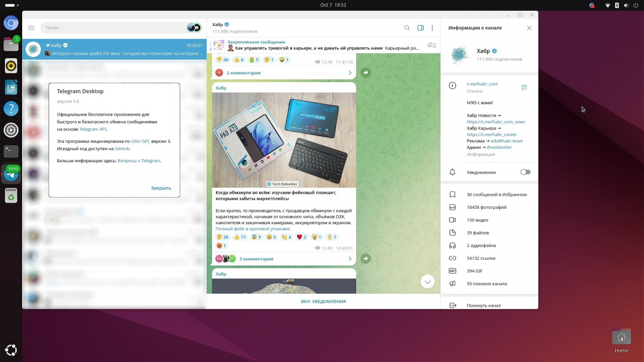Image resolution: width=644 pixels, height=362 pixels.
Task: Click Хабр channel avatar in info panel
Action: point(459,55)
